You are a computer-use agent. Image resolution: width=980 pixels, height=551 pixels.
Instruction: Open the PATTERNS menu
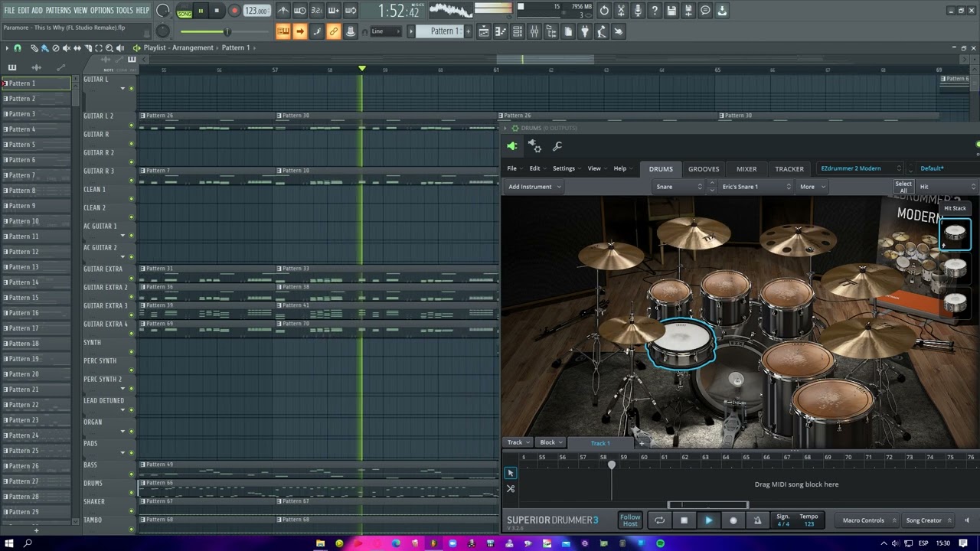[58, 10]
